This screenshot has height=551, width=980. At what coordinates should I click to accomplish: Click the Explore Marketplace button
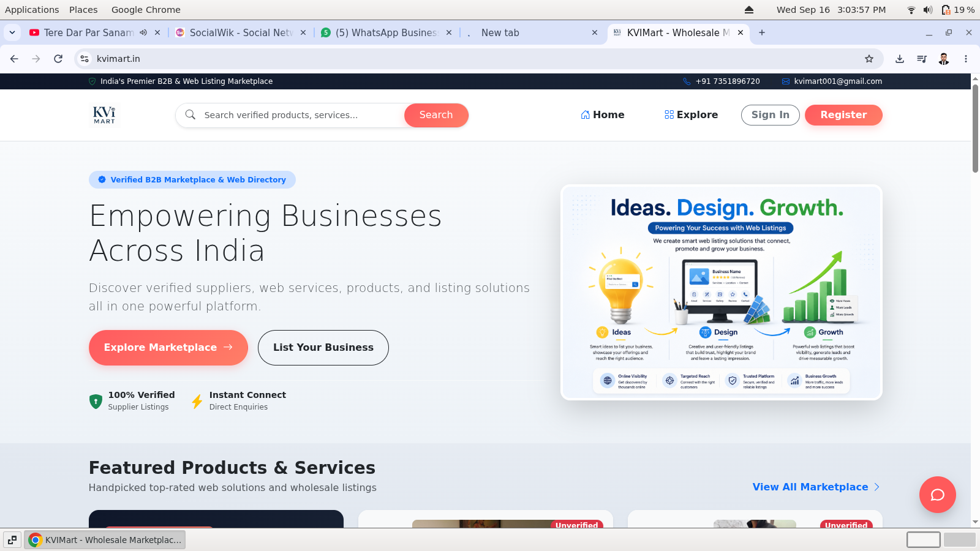click(x=168, y=348)
